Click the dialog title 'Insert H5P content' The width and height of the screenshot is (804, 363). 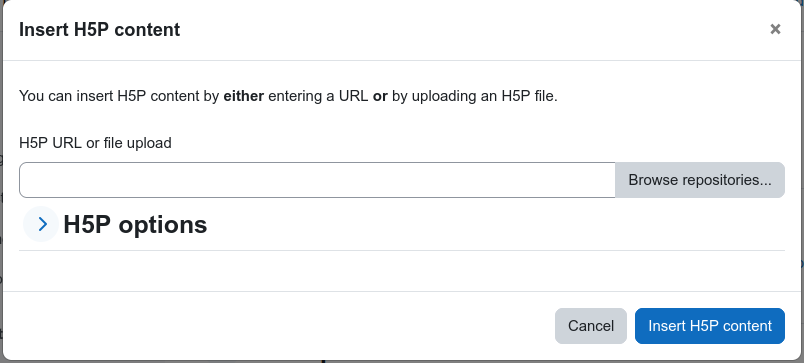tap(99, 30)
